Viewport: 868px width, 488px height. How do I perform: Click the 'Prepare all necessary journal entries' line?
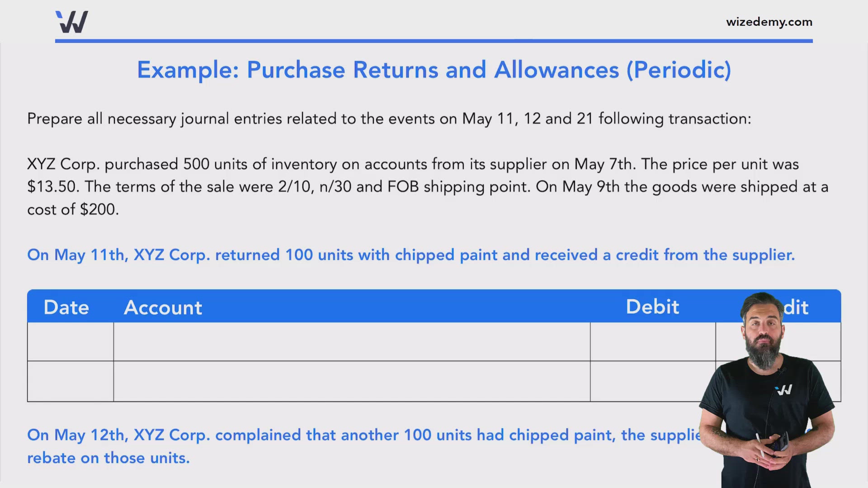389,119
